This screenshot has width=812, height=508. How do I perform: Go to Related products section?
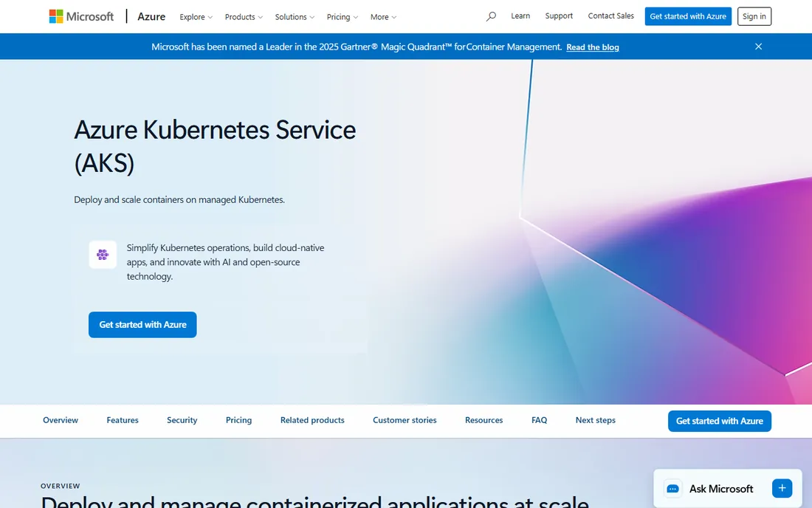312,420
